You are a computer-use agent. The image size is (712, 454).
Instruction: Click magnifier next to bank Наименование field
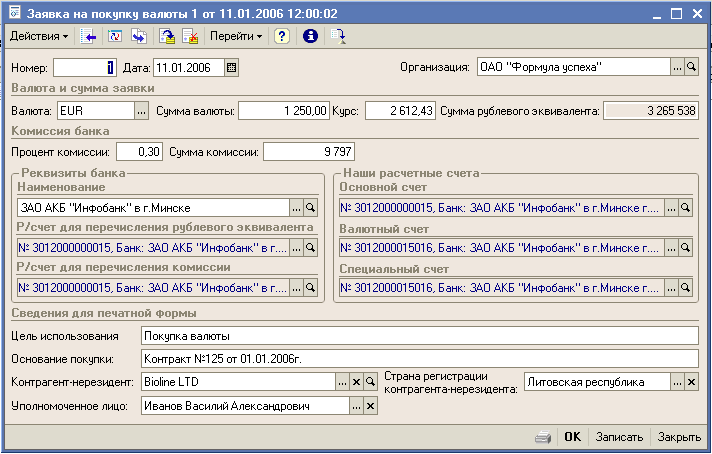310,208
